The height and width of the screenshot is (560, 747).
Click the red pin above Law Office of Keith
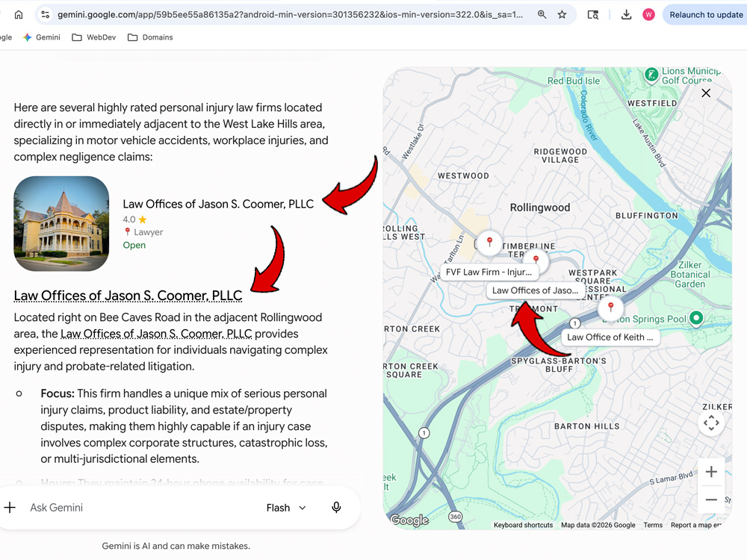[x=610, y=308]
